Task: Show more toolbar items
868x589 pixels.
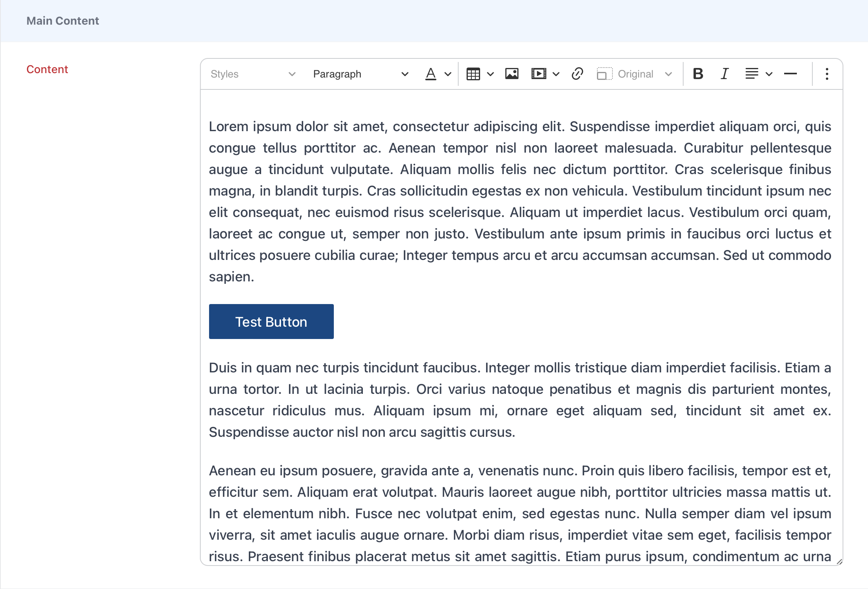Action: (x=827, y=74)
